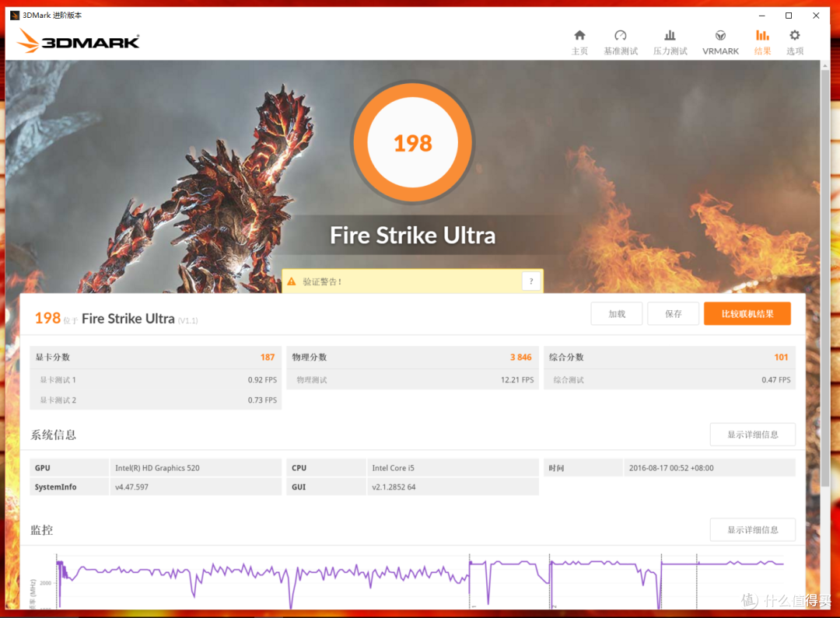Click GPU value Intel(R) HD Graphics 520
Viewport: 840px width, 618px height.
click(x=157, y=468)
